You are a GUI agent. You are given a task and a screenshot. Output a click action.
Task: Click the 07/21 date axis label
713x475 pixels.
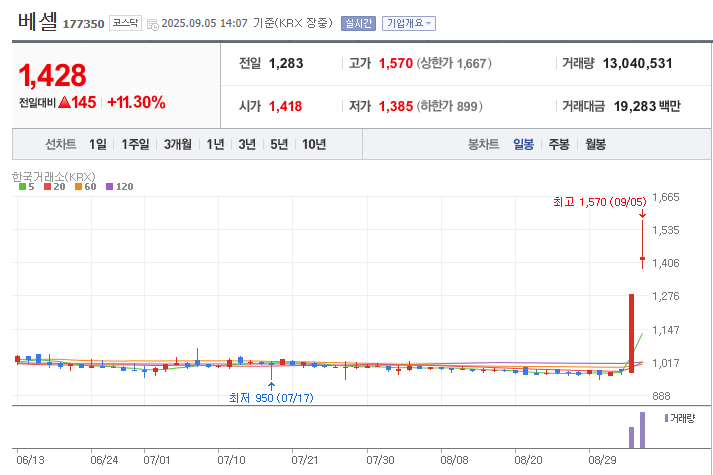[x=305, y=460]
